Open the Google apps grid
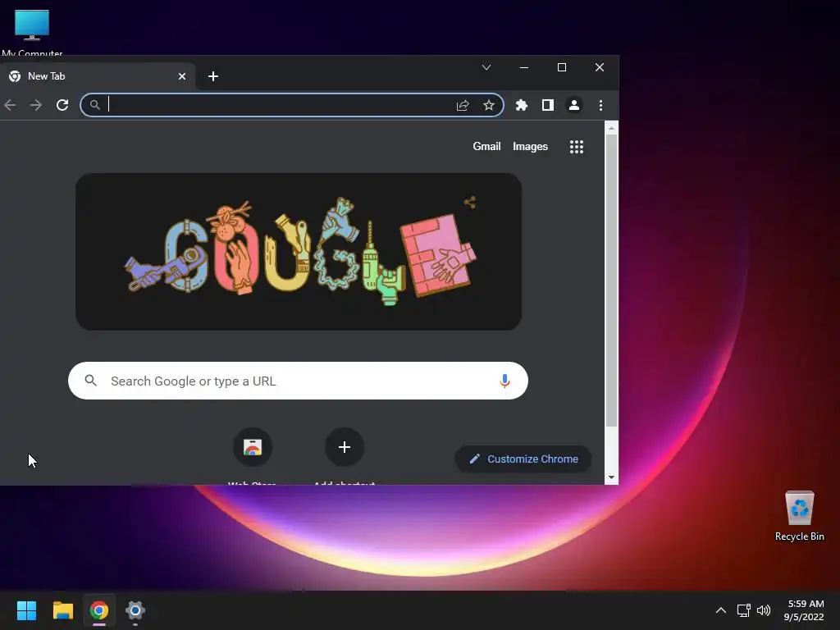The image size is (840, 630). click(577, 147)
